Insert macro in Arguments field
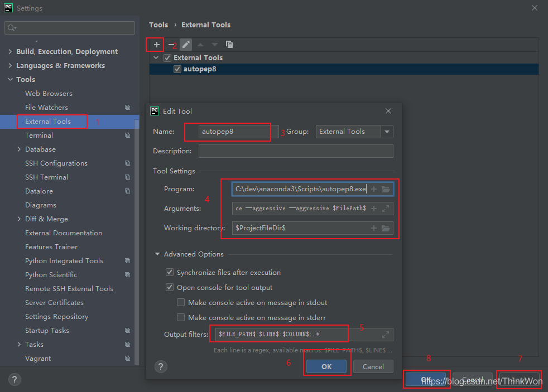548x392 pixels. tap(374, 209)
